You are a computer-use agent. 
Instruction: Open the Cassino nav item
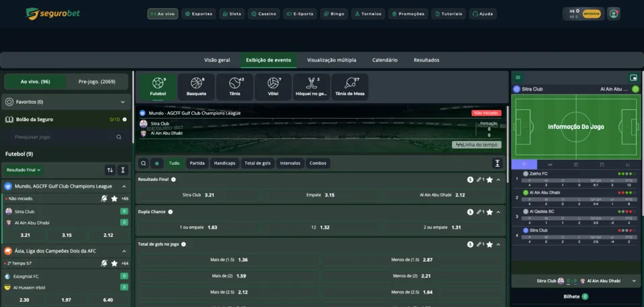(265, 14)
